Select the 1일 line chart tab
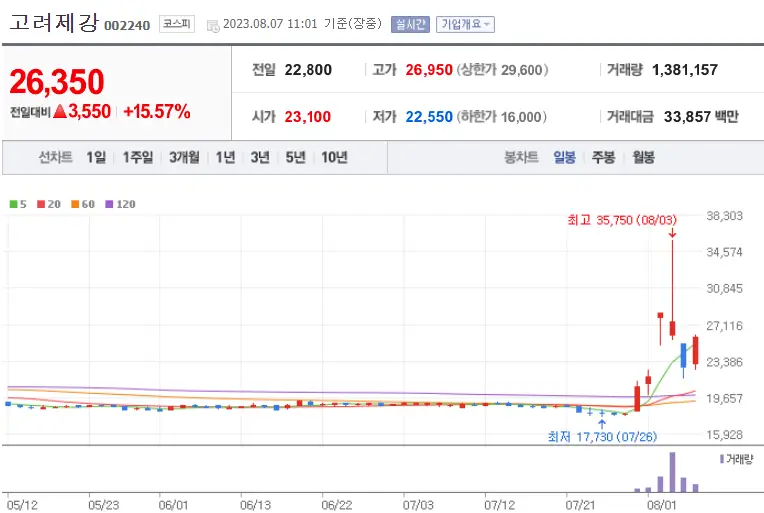The width and height of the screenshot is (764, 513). (96, 157)
